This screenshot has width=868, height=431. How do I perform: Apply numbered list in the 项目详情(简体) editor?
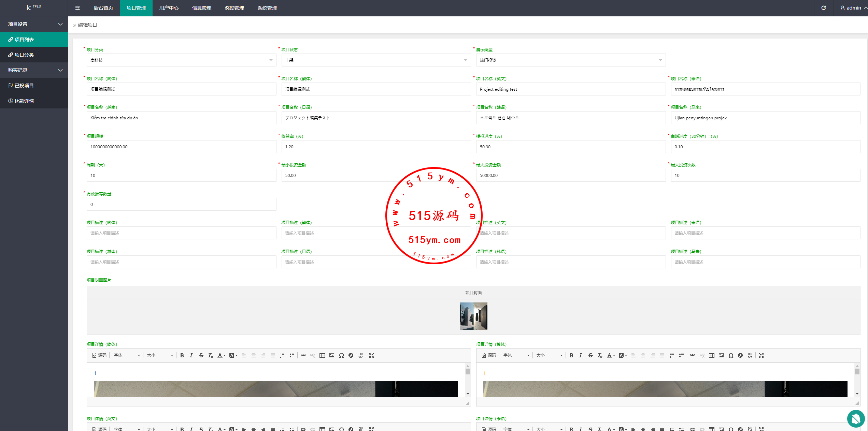click(282, 355)
